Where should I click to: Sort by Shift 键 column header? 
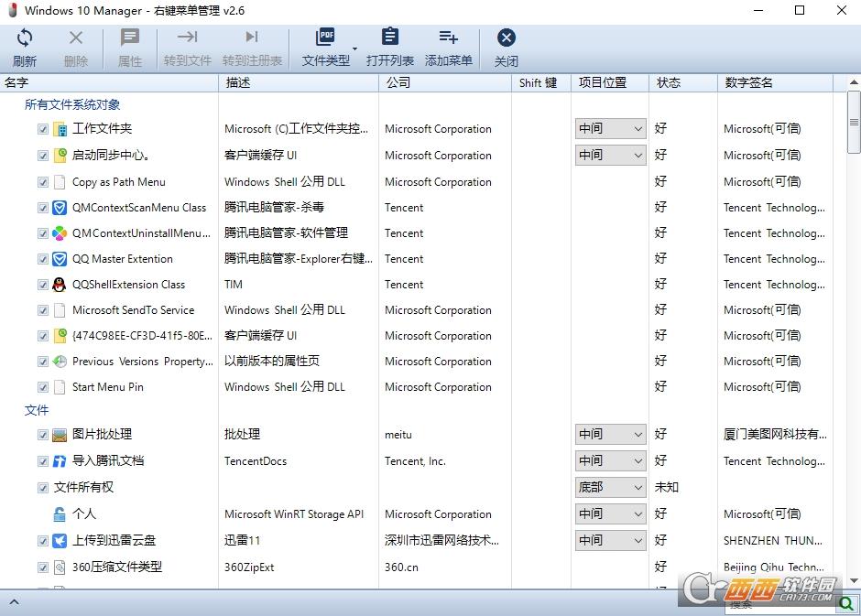click(x=541, y=82)
